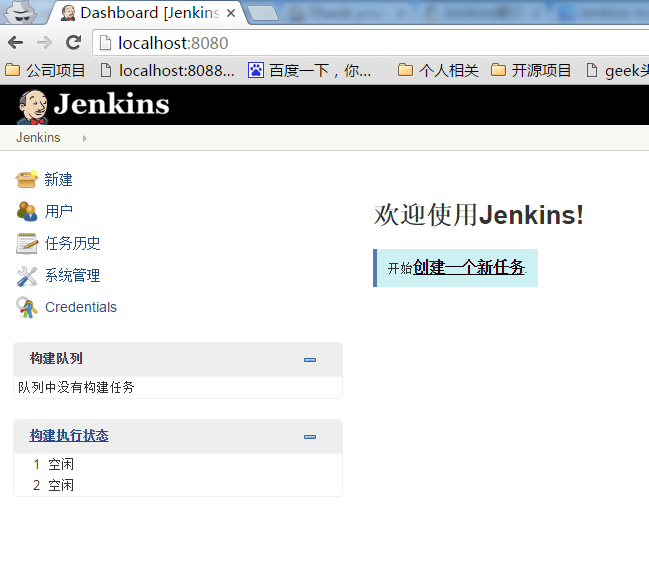Click the browser forward arrow
This screenshot has width=649, height=561.
[44, 43]
